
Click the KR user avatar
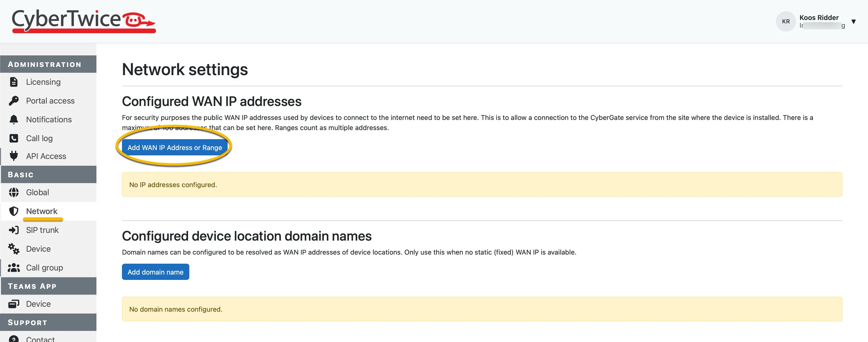click(786, 21)
